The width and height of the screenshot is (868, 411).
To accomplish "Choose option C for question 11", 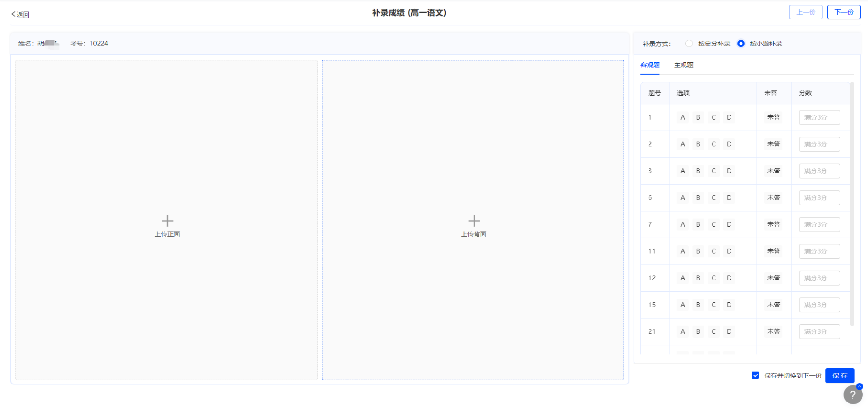I will (713, 251).
